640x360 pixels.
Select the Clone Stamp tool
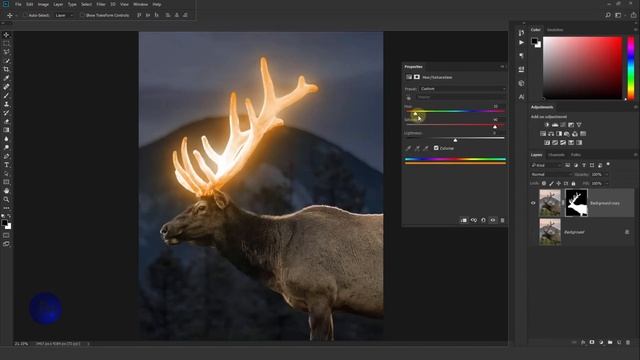(6, 104)
